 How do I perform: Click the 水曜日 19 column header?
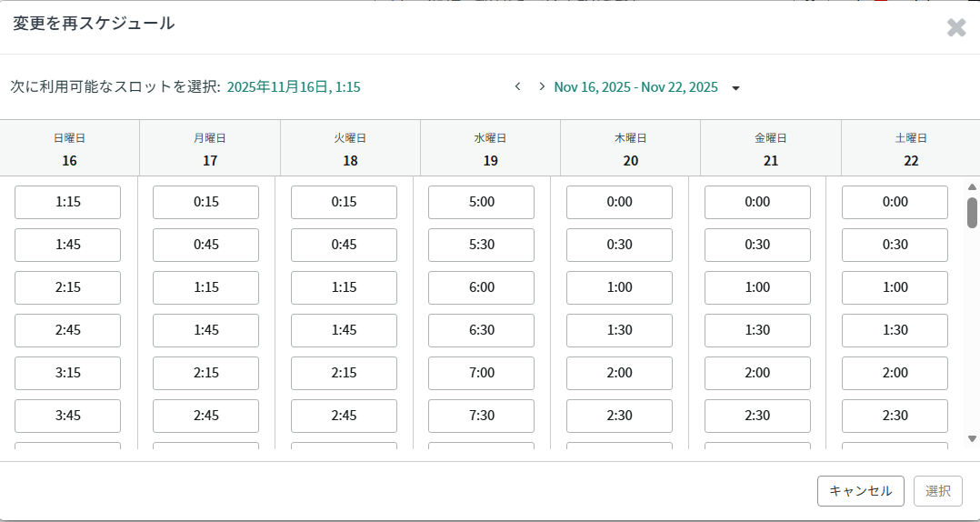click(490, 148)
